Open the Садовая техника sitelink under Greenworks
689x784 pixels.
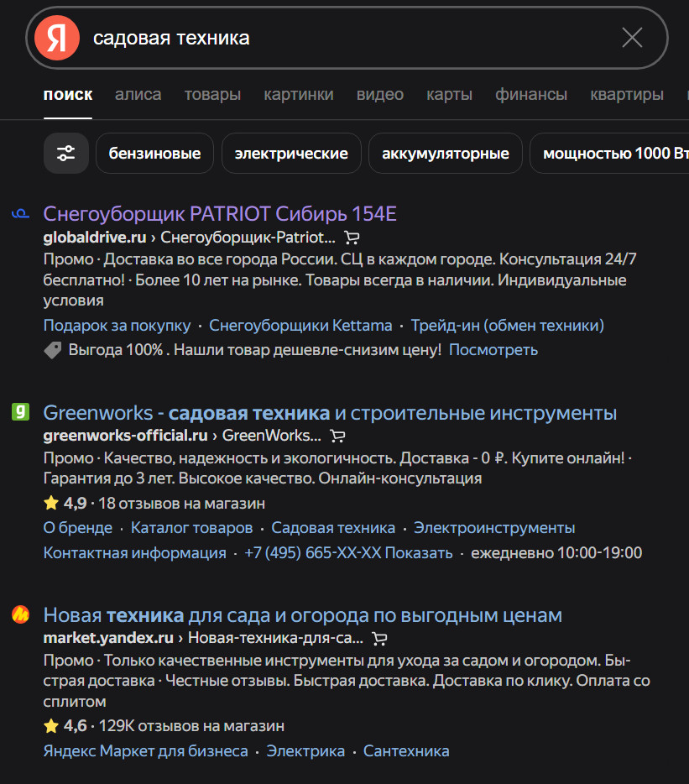click(x=333, y=528)
